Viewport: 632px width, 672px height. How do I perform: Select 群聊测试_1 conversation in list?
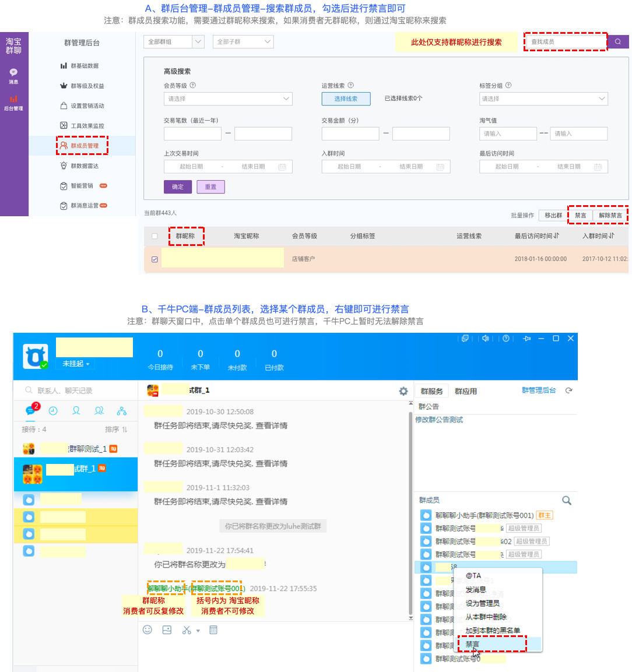[75, 449]
